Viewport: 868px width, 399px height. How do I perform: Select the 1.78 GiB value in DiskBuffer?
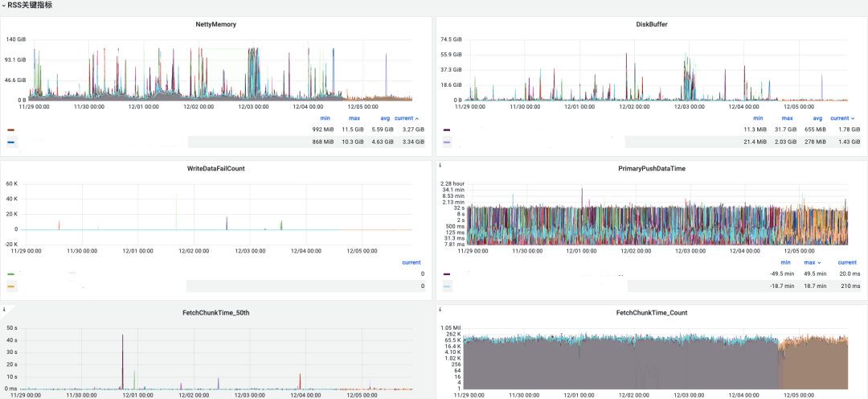[x=849, y=130]
